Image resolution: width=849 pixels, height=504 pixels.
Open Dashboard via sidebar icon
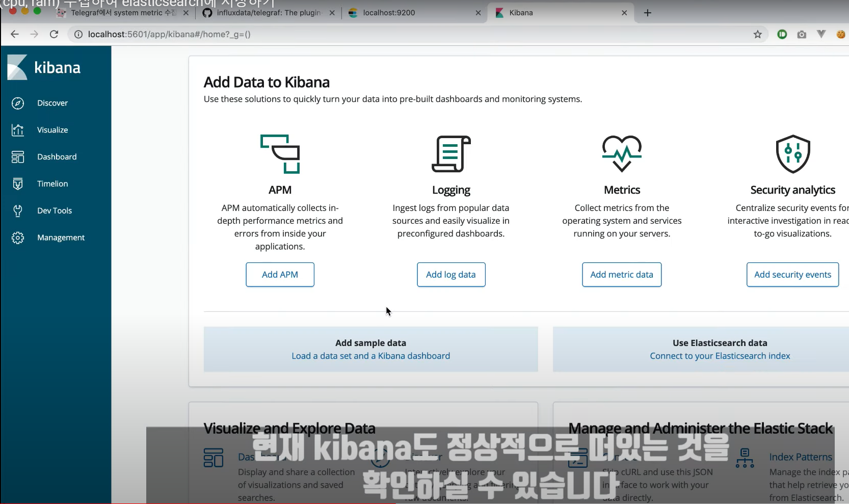[18, 157]
